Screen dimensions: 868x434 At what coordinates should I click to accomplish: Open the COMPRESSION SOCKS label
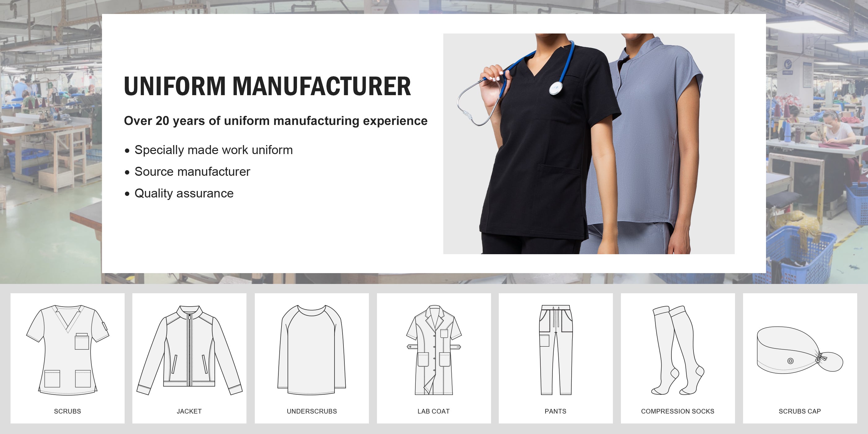click(678, 411)
